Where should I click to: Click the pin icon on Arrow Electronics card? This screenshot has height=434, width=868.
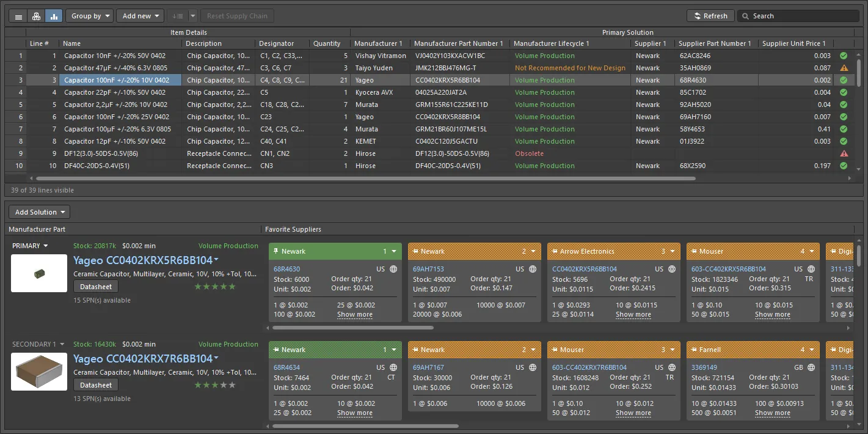pyautogui.click(x=555, y=251)
